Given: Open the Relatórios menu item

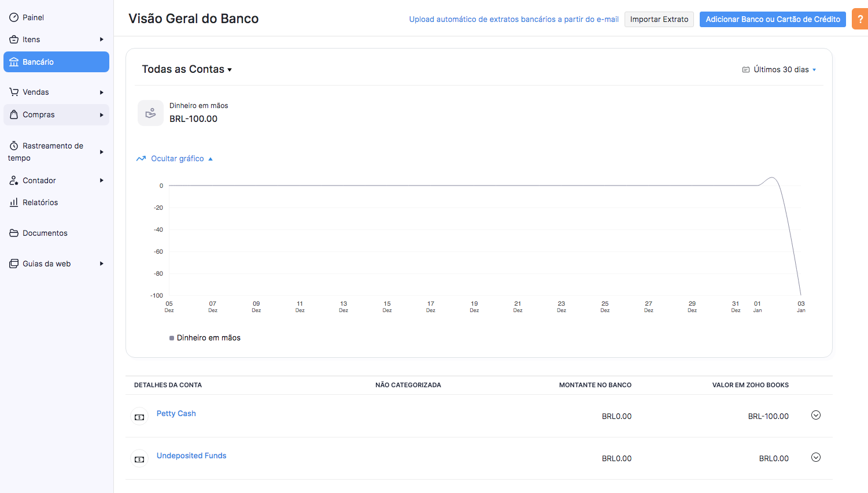Looking at the screenshot, I should (x=56, y=202).
